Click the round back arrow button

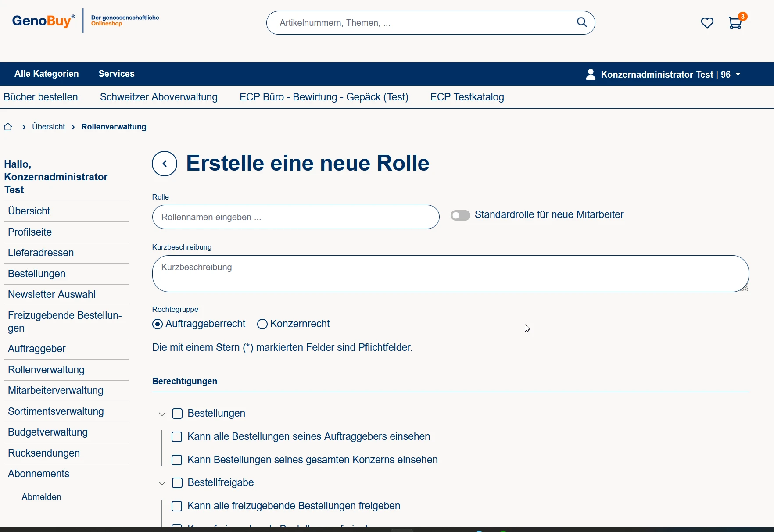coord(165,164)
